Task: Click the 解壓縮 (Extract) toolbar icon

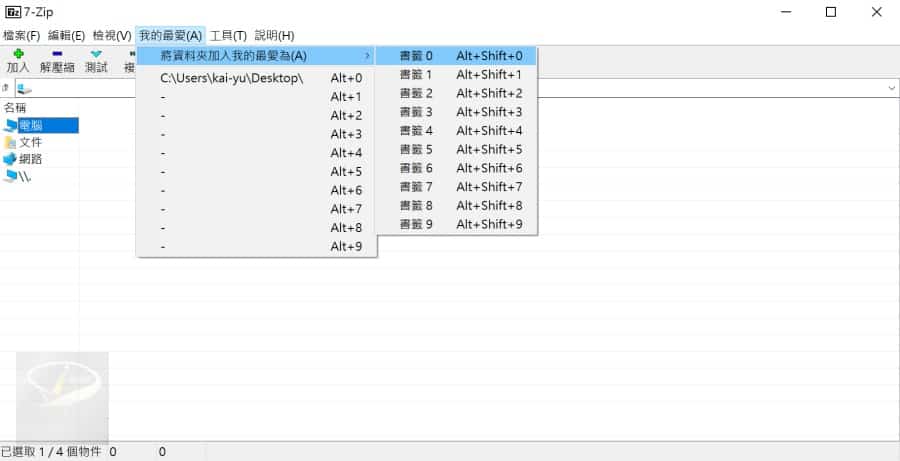Action: tap(57, 54)
